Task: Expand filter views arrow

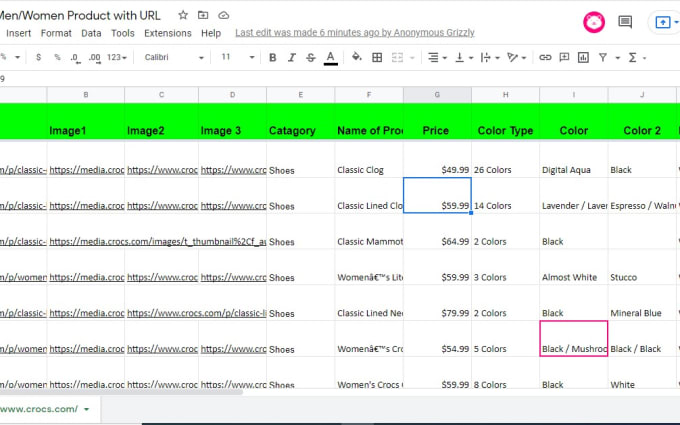Action: click(x=618, y=58)
